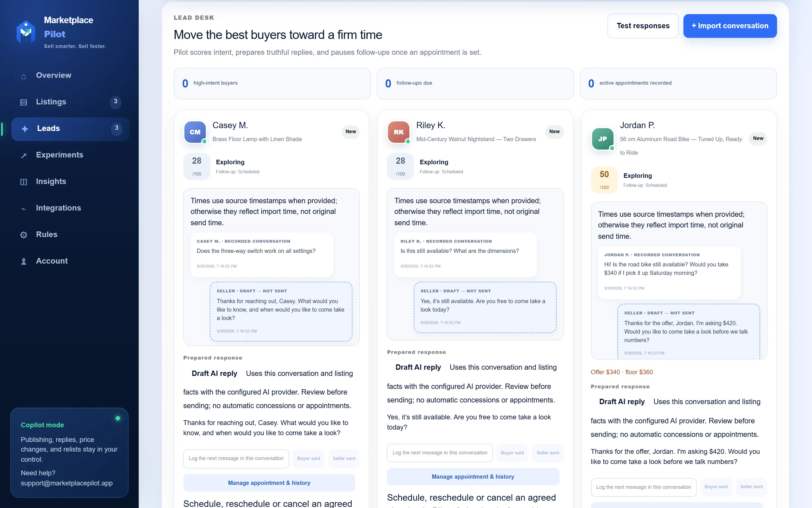Click the Leads sparkle icon
The image size is (812, 508).
tap(25, 129)
